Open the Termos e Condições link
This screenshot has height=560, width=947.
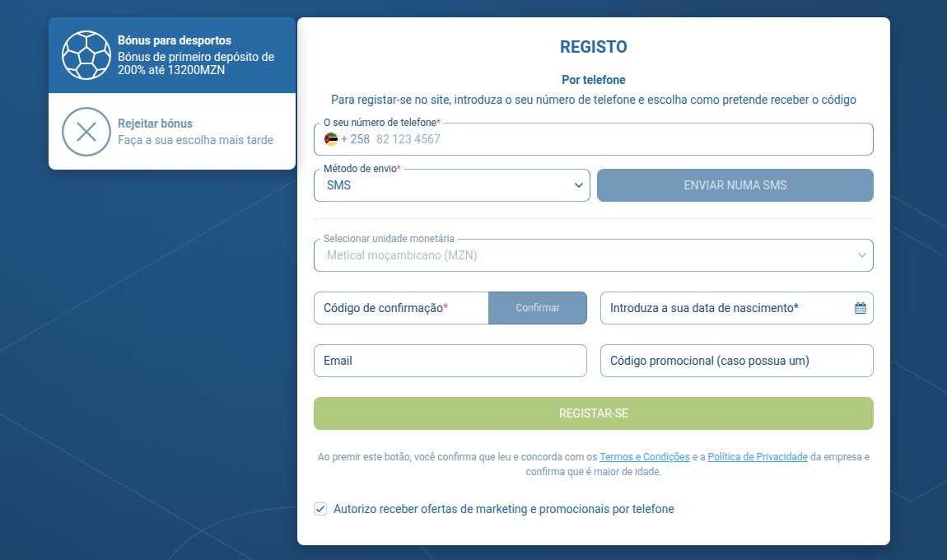[x=645, y=457]
